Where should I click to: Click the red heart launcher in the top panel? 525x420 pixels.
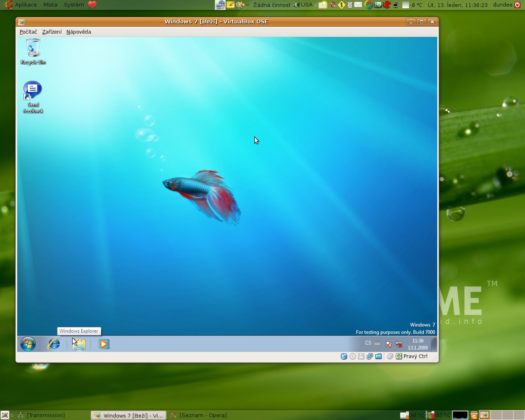tap(92, 5)
